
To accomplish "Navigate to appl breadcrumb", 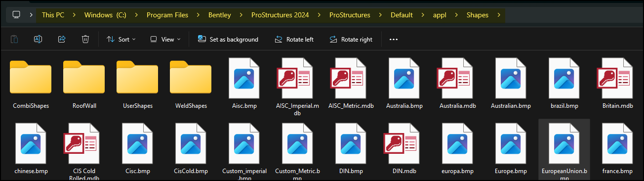I will click(440, 15).
